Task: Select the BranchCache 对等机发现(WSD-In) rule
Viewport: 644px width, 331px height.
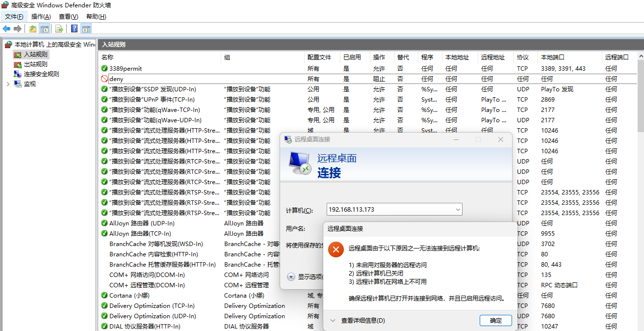Action: [156, 244]
